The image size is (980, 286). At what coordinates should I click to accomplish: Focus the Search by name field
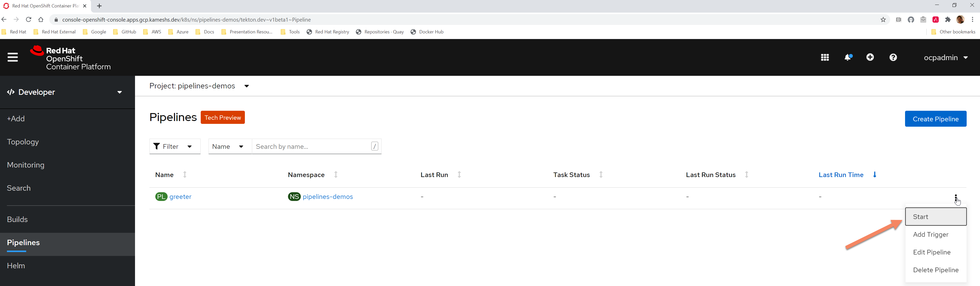316,147
